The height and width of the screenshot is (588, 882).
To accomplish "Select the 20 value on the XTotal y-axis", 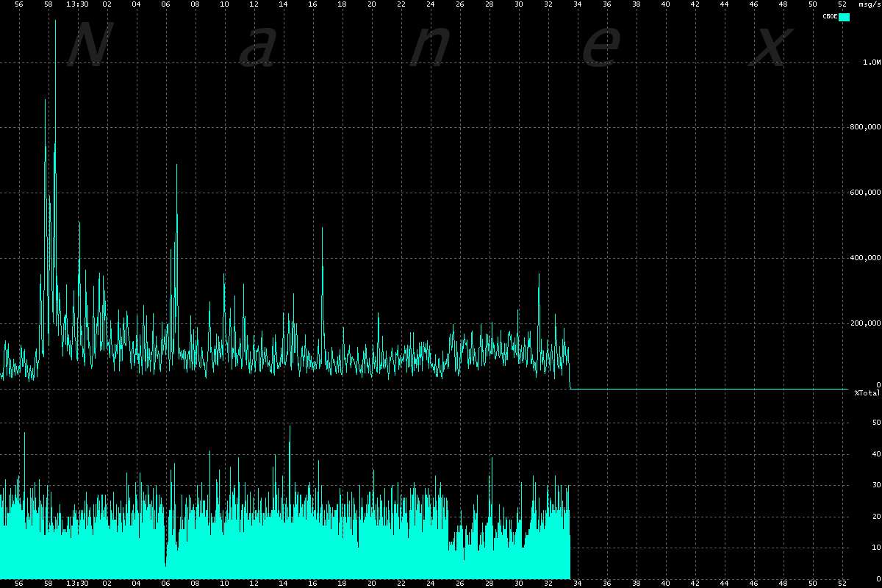I will (x=875, y=517).
